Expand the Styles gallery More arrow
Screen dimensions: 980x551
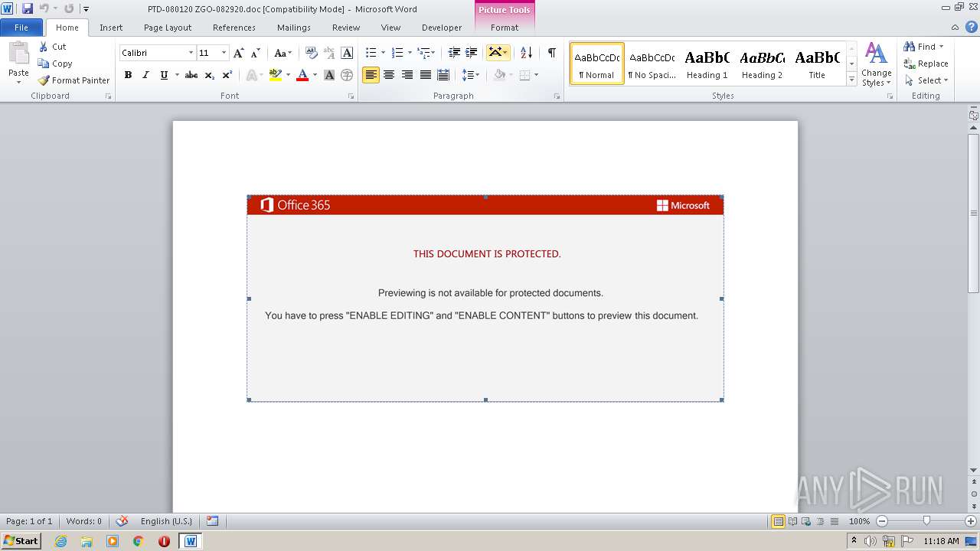tap(851, 80)
